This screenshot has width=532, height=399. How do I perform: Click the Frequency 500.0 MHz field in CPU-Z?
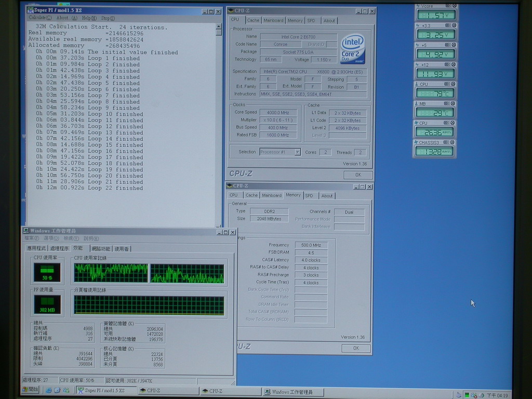pyautogui.click(x=311, y=245)
